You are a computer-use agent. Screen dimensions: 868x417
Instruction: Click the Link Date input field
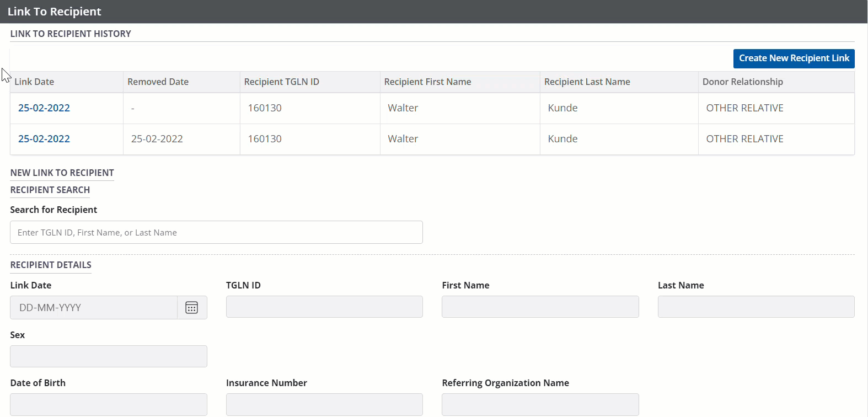click(94, 308)
